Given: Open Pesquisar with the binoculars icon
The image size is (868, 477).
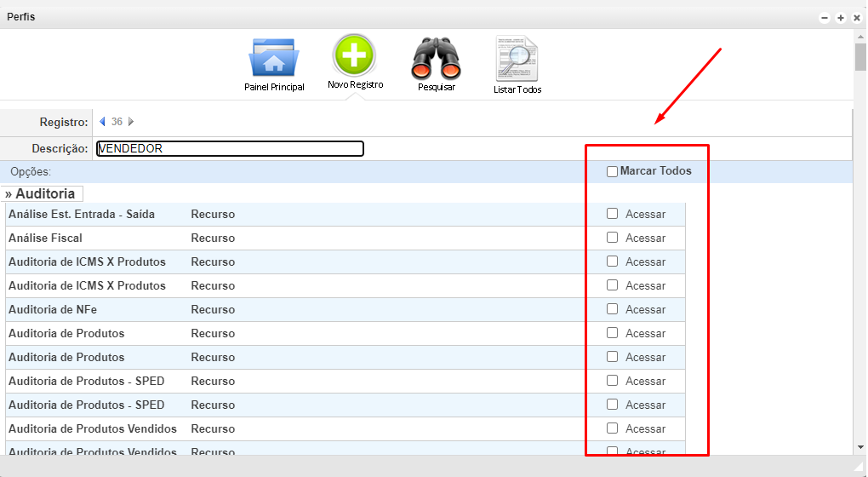Looking at the screenshot, I should point(436,59).
